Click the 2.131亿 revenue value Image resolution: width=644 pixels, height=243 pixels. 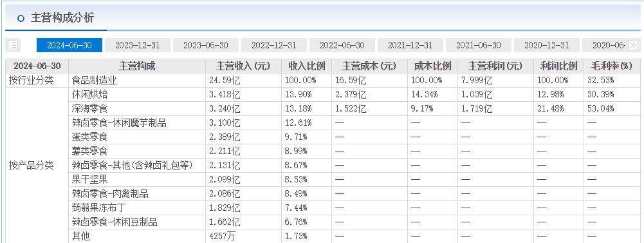coord(225,165)
